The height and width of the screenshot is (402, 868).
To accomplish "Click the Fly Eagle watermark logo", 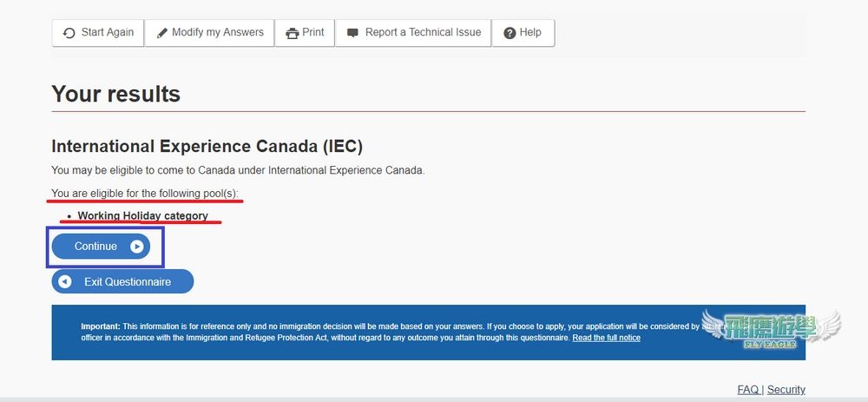I will pos(772,329).
